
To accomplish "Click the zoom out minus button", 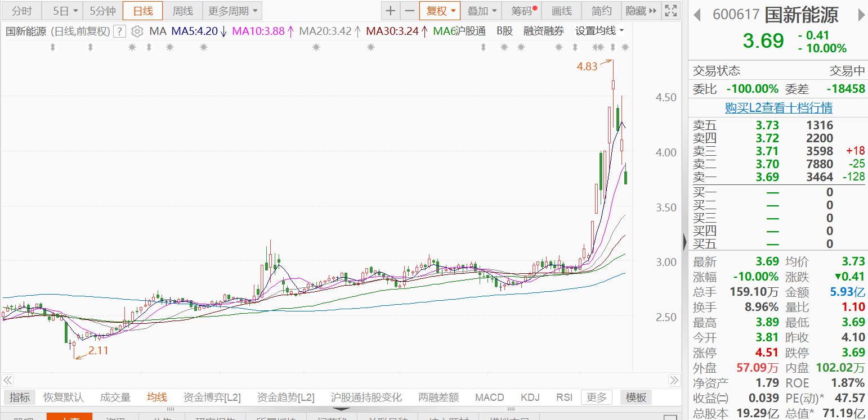I will (x=409, y=11).
